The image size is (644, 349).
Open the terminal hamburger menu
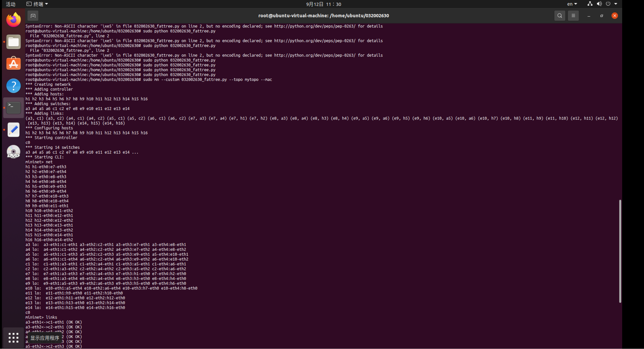tap(573, 16)
